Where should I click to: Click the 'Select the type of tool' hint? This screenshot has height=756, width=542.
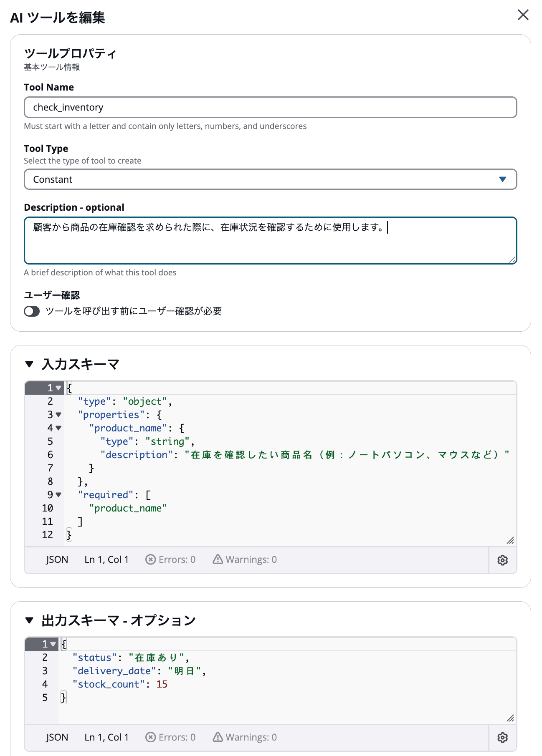click(83, 161)
